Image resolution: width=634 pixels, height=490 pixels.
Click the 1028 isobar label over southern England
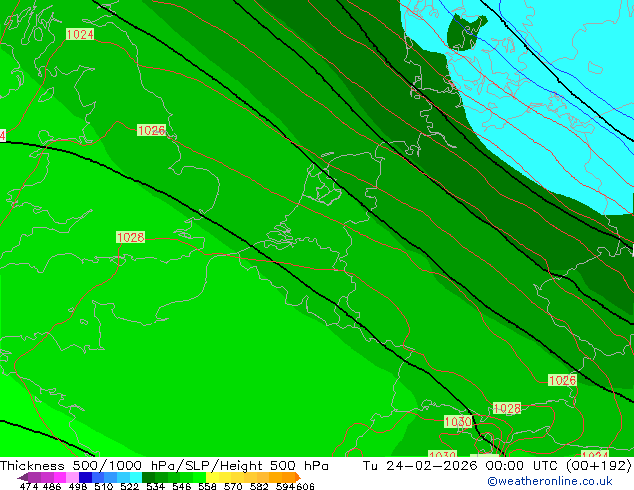click(130, 237)
